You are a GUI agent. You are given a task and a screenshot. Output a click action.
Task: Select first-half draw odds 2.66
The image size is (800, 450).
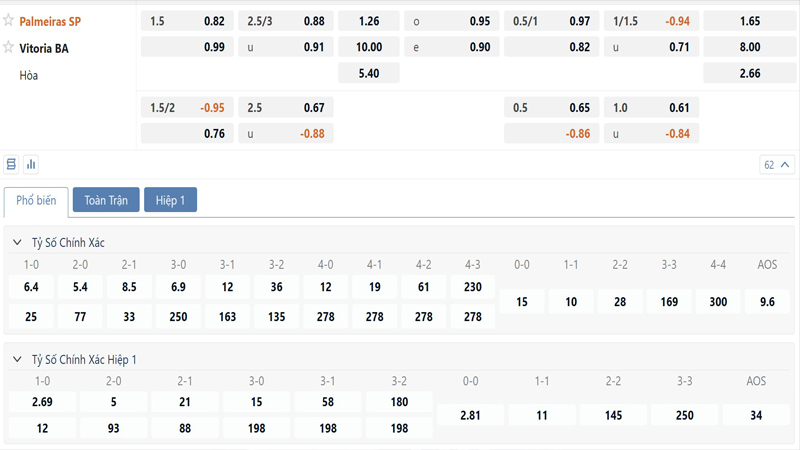[x=749, y=73]
